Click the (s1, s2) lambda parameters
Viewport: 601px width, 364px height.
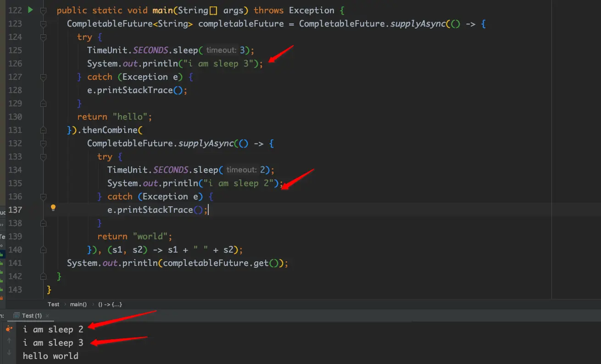(128, 249)
